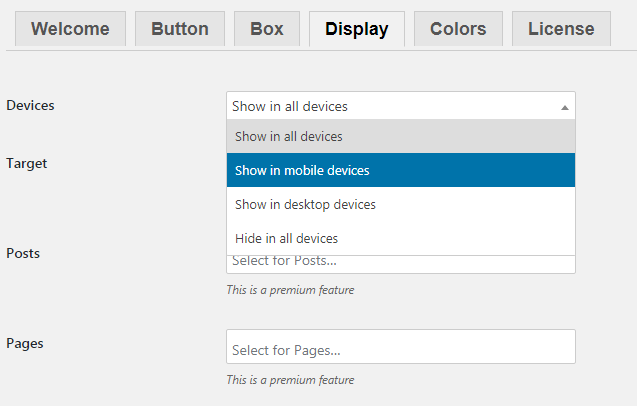Click the Posts setting label
This screenshot has height=406, width=637.
coord(23,254)
